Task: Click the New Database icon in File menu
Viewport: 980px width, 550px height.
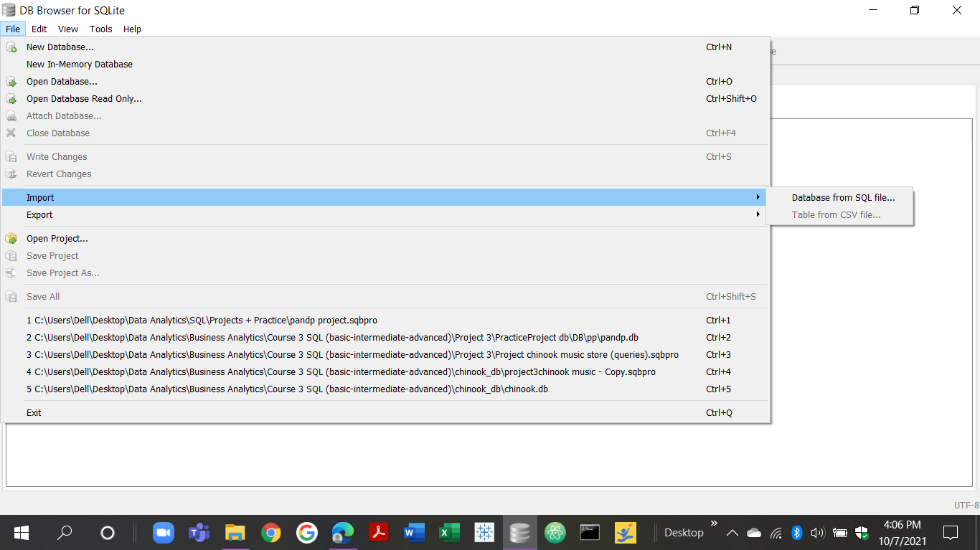Action: 11,47
